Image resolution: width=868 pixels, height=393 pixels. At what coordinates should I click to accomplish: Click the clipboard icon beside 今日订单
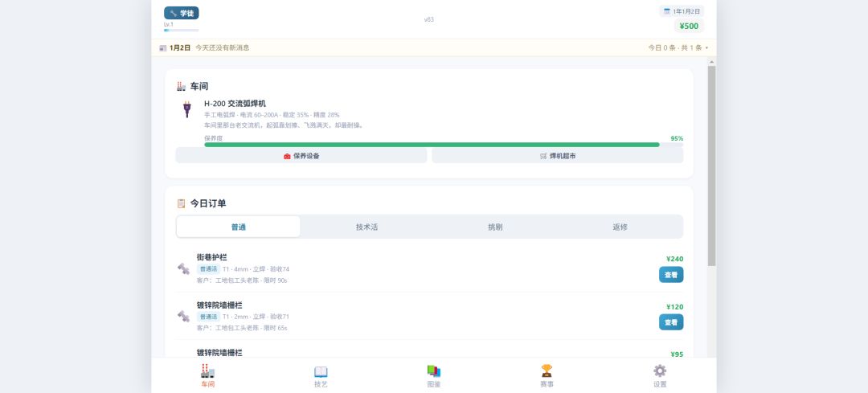(x=181, y=203)
